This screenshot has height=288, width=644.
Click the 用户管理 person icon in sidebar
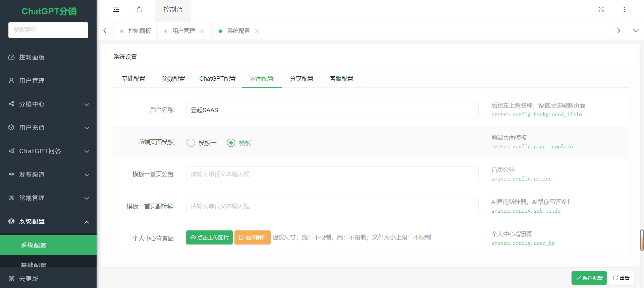(11, 81)
